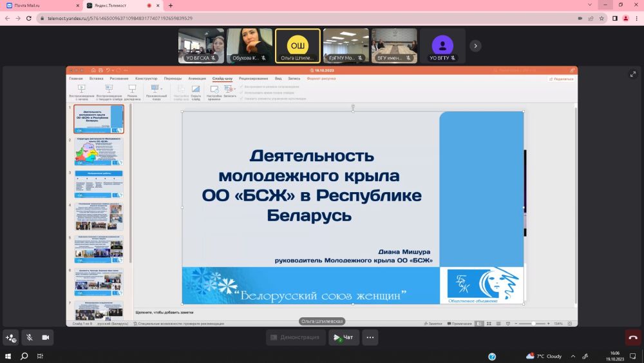Open the three-dots more options menu
644x363 pixels.
click(370, 337)
